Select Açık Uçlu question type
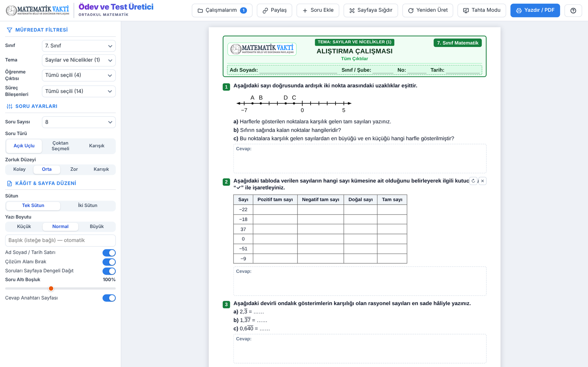This screenshot has height=367, width=588. [24, 146]
